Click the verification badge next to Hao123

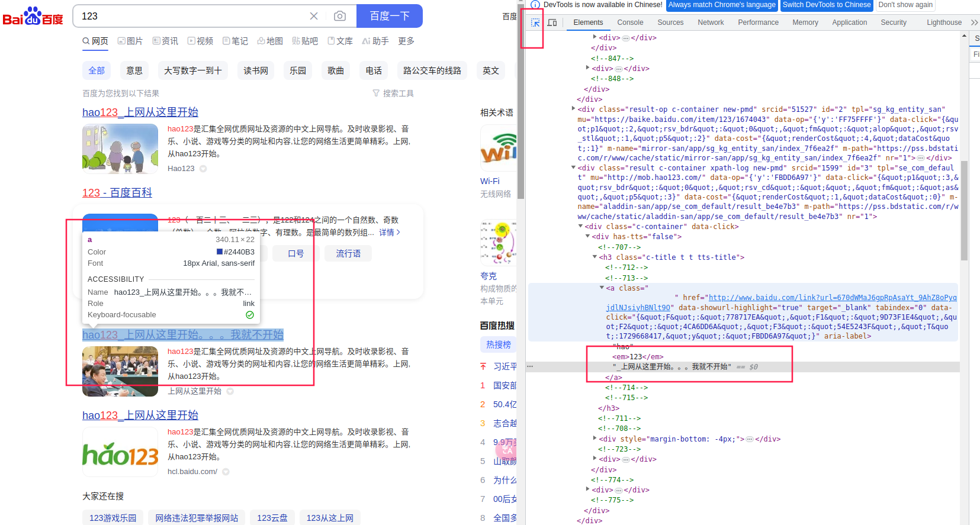(x=203, y=169)
